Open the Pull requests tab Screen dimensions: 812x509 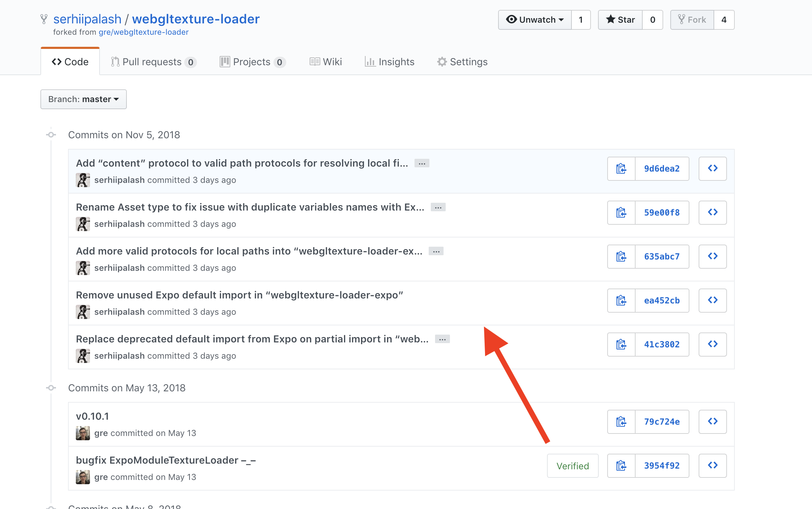(x=153, y=62)
